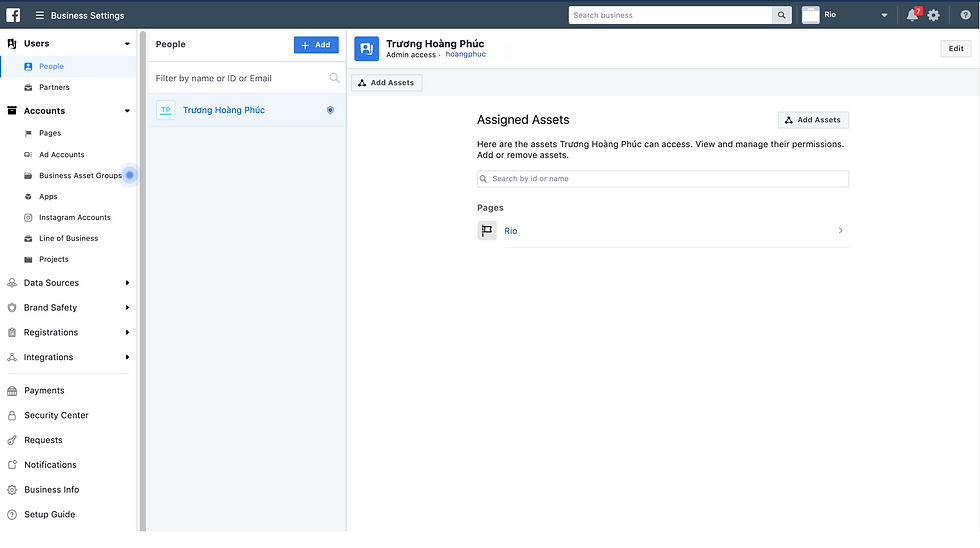The image size is (980, 548).
Task: Open Requests in sidebar
Action: pos(43,440)
